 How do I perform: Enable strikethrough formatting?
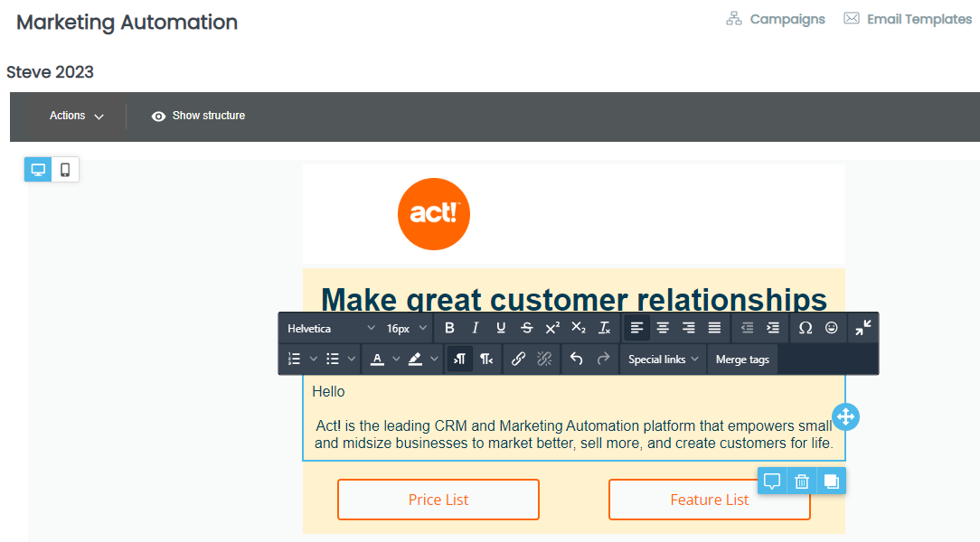(526, 328)
